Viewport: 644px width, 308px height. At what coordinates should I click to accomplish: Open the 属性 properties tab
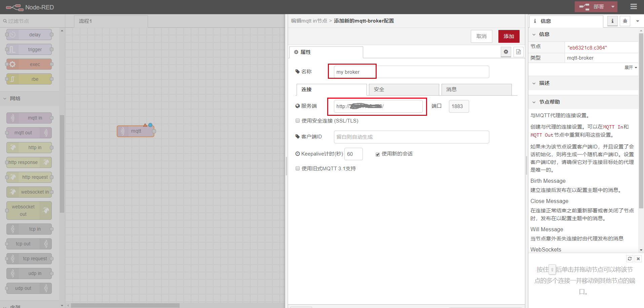tap(326, 52)
